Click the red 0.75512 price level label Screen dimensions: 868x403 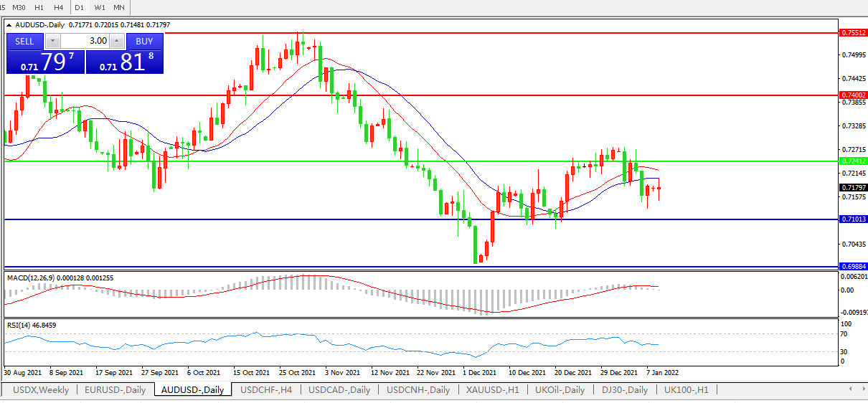853,33
